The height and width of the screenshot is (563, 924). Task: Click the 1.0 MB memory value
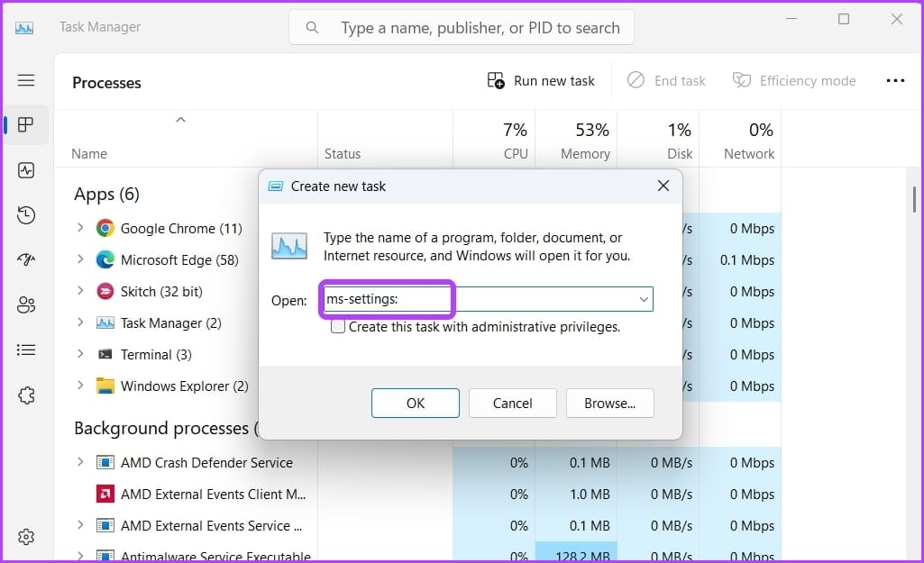(590, 495)
